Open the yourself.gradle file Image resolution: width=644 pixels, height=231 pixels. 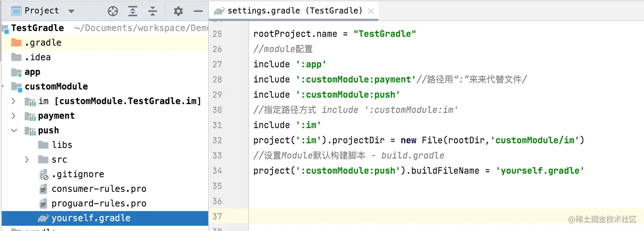(x=91, y=218)
